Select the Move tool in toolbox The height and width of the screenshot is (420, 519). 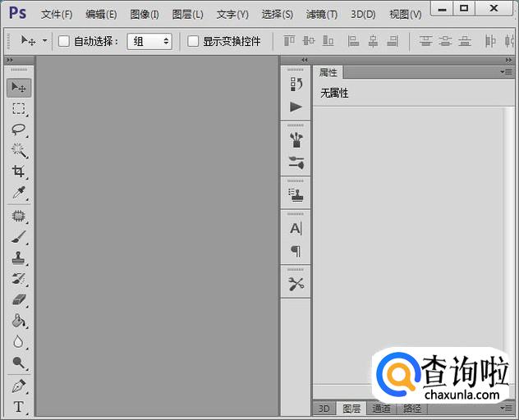[x=19, y=88]
